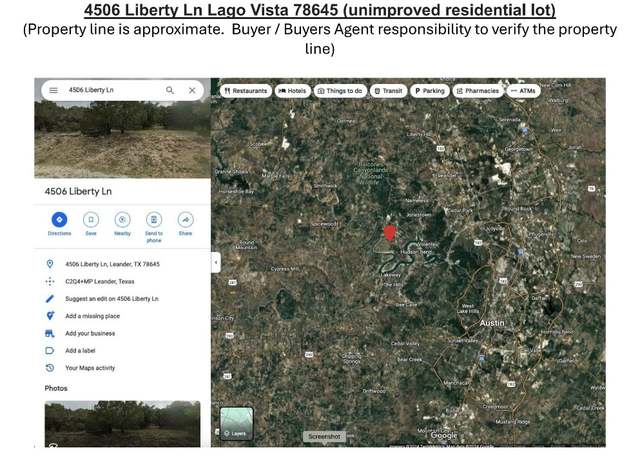This screenshot has width=640, height=460.
Task: Open the hamburger menu in search box
Action: tap(53, 90)
